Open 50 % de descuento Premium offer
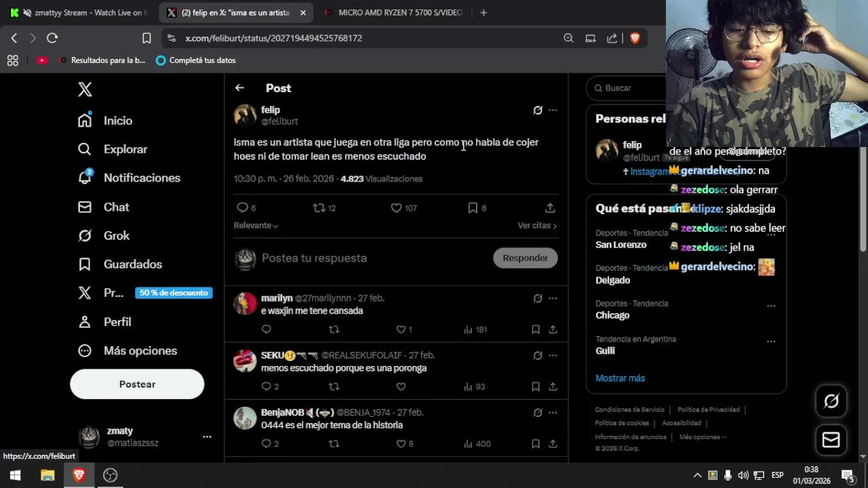The height and width of the screenshot is (488, 868). (x=174, y=293)
